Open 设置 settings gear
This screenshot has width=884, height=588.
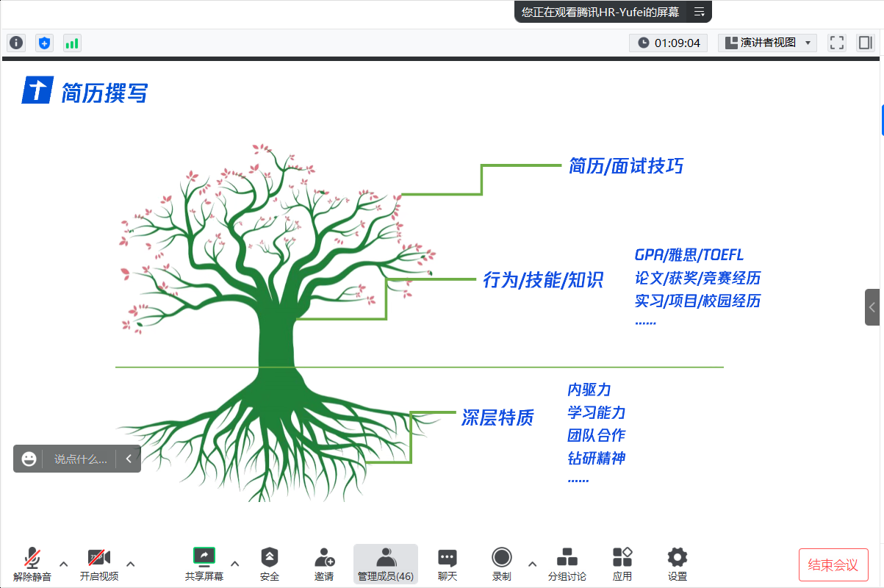[677, 564]
